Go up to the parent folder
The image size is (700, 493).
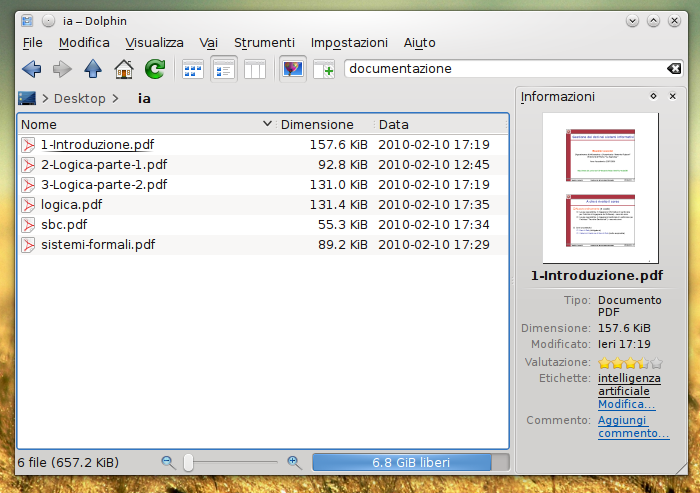tap(93, 69)
